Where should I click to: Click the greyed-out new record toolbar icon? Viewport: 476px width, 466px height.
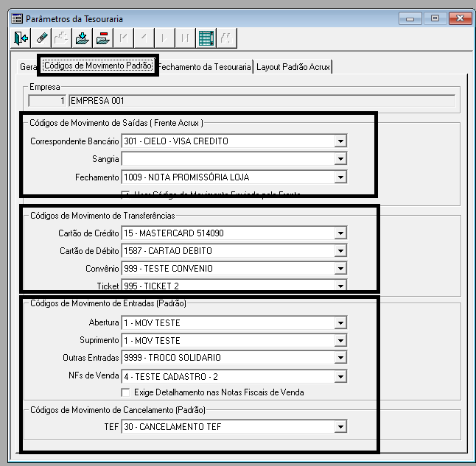pyautogui.click(x=62, y=38)
